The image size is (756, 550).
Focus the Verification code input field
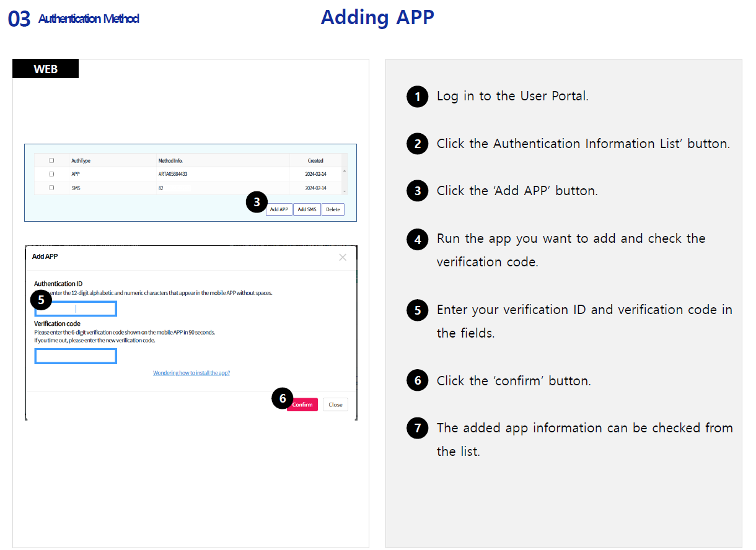click(76, 356)
